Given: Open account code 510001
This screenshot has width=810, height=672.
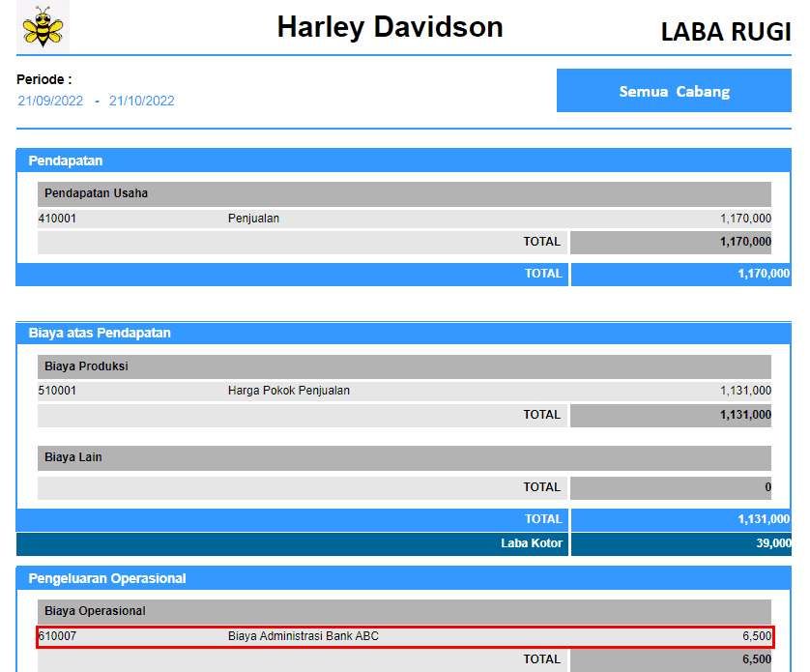Looking at the screenshot, I should (x=57, y=391).
